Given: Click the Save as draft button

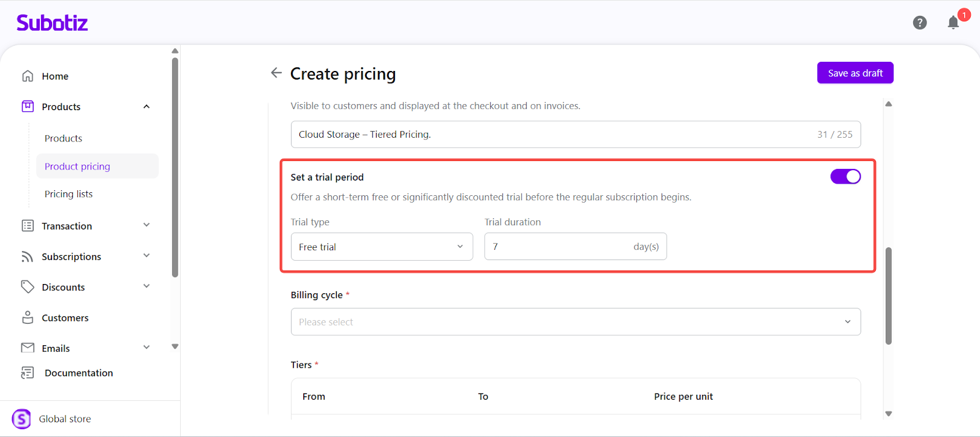Looking at the screenshot, I should coord(855,73).
